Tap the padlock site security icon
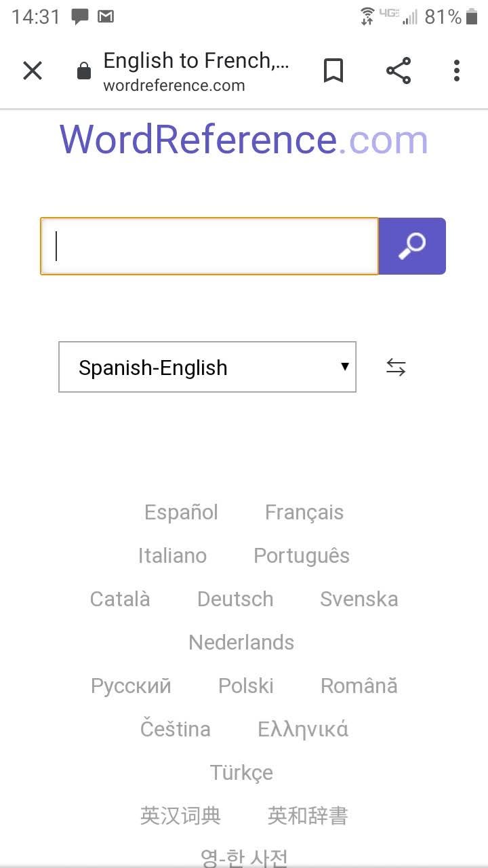Viewport: 488px width, 868px height. point(84,71)
